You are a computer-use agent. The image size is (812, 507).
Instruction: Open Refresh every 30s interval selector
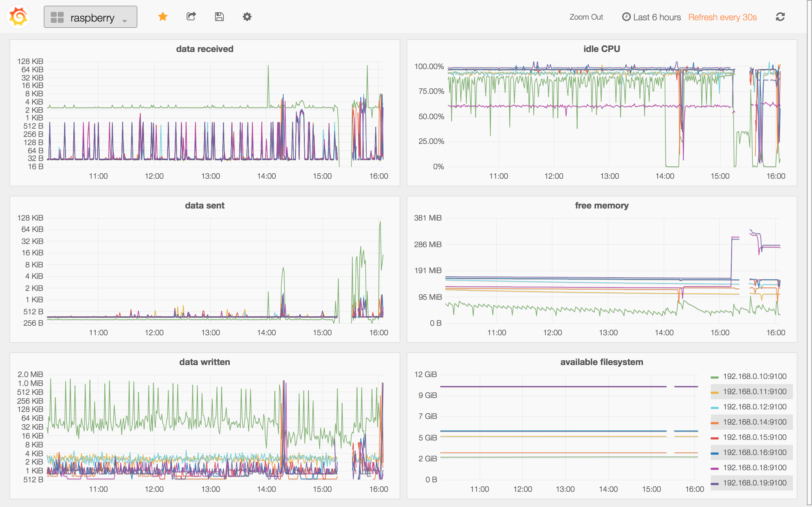click(x=722, y=17)
